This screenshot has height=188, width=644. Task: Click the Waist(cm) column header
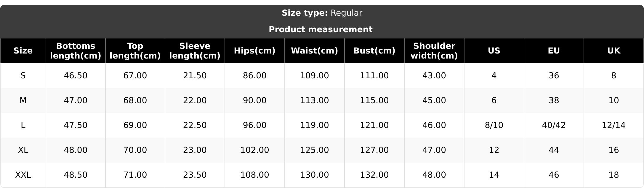coord(314,51)
